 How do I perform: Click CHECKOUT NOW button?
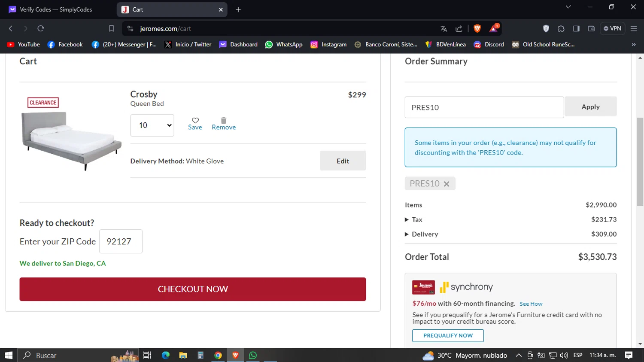click(193, 289)
